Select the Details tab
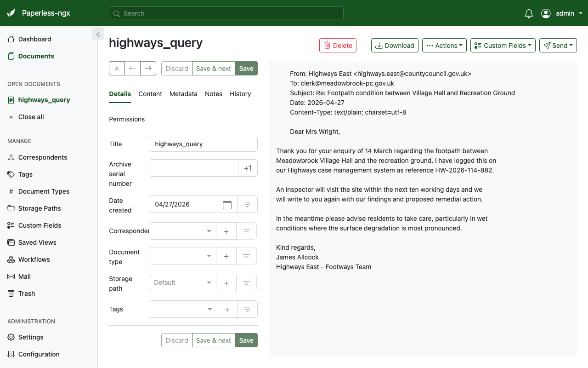 tap(120, 94)
